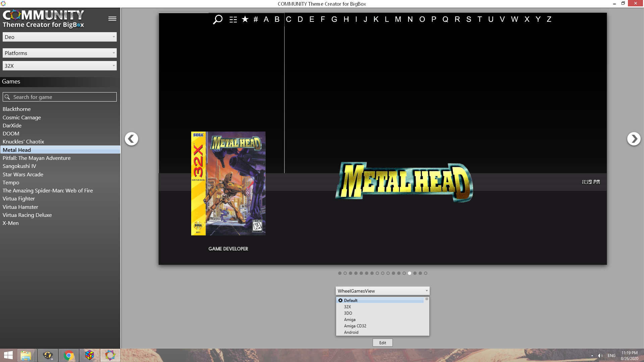The width and height of the screenshot is (644, 362).
Task: Select Virtua Fighter in games list
Action: click(x=60, y=198)
